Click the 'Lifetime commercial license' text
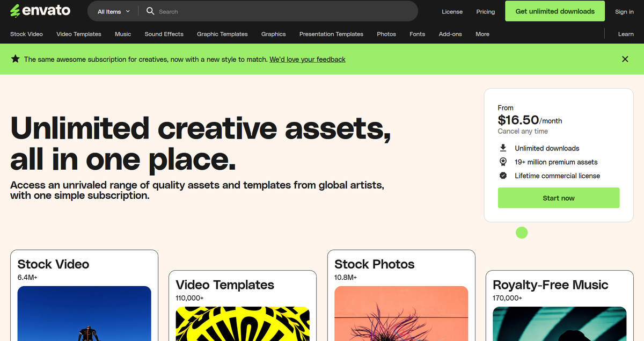Image resolution: width=644 pixels, height=341 pixels. (x=558, y=176)
